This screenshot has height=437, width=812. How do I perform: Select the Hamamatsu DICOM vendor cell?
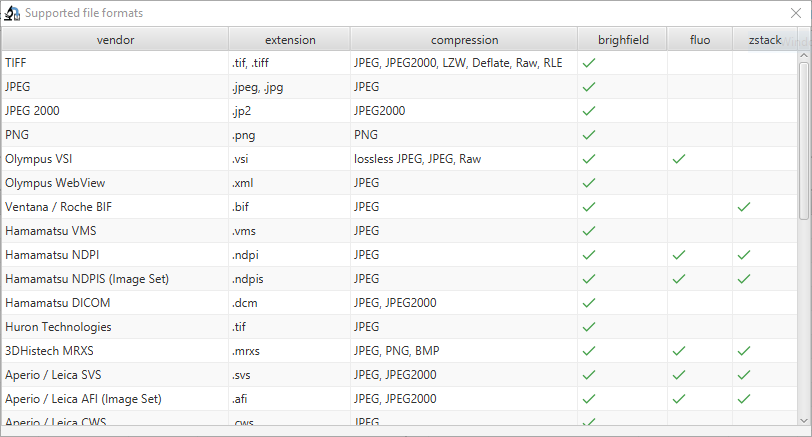(x=58, y=303)
